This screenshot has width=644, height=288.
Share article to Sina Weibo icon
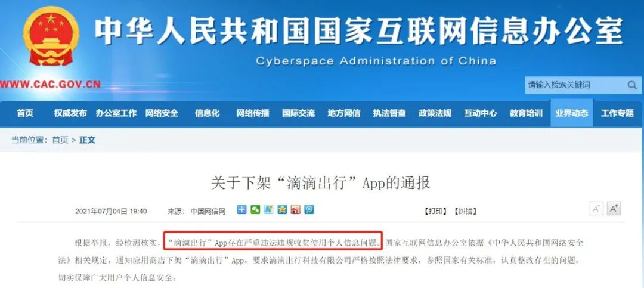pyautogui.click(x=296, y=210)
